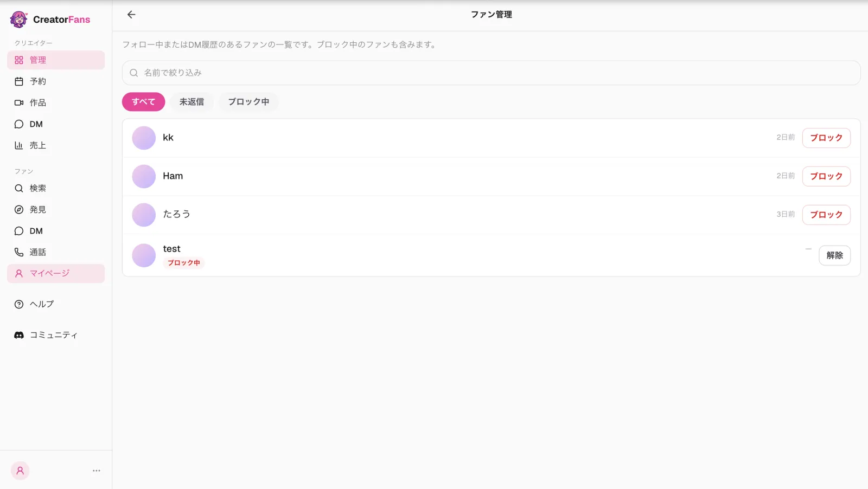Viewport: 868px width, 489px height.
Task: Open the マイページ menu item
Action: [56, 273]
